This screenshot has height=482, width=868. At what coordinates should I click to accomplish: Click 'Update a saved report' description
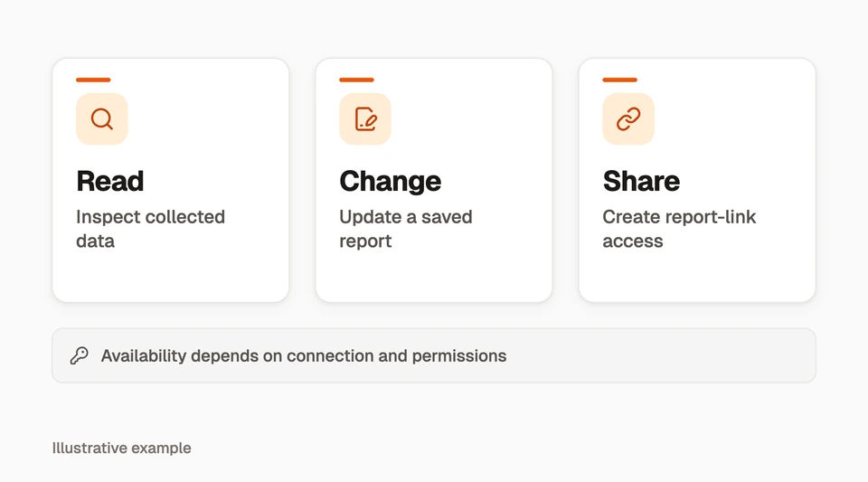point(406,229)
